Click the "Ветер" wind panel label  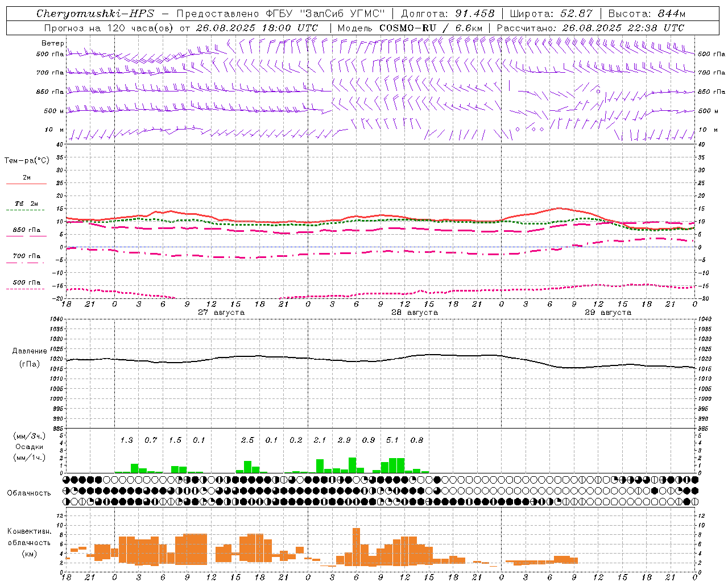coord(52,43)
